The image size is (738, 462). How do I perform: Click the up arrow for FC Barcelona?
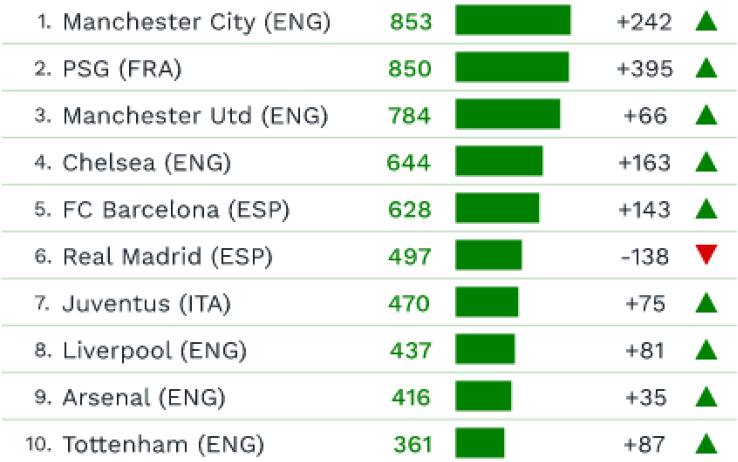click(707, 209)
